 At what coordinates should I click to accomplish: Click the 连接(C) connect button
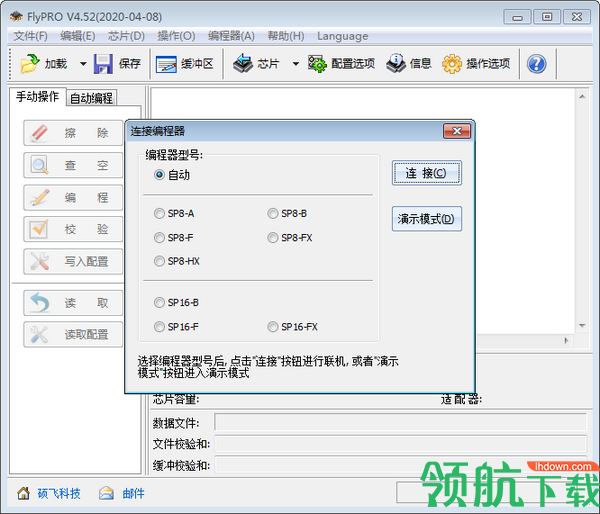click(x=427, y=173)
